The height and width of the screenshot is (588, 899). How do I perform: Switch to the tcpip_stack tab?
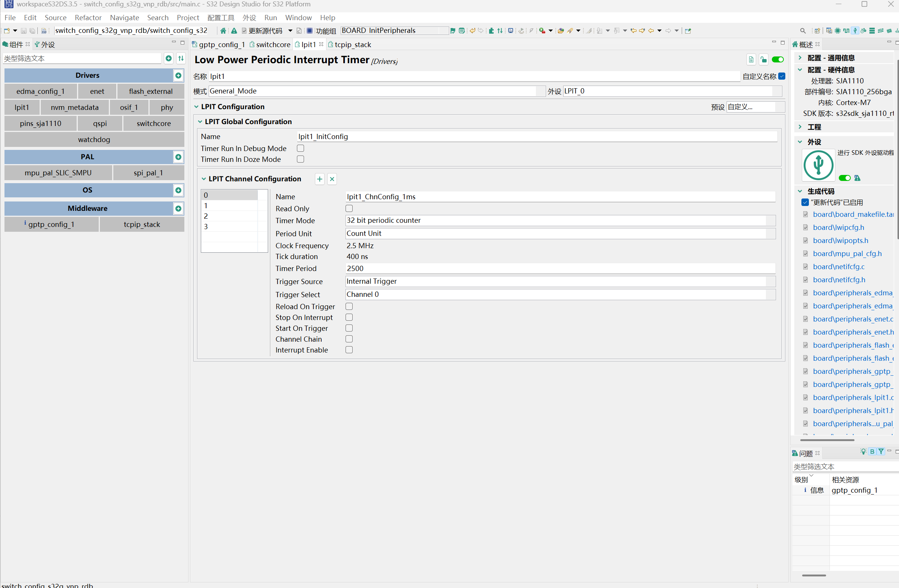pos(352,44)
